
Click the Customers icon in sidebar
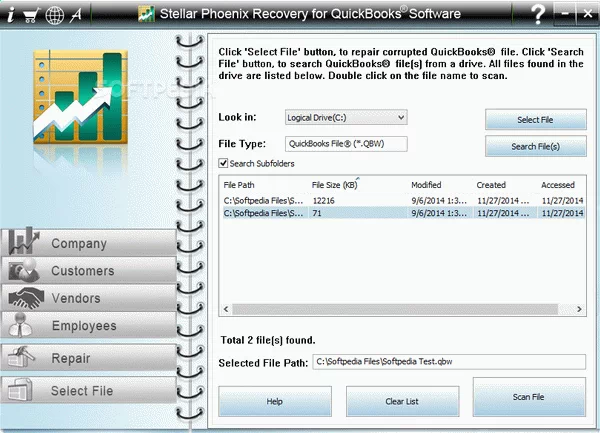pyautogui.click(x=22, y=270)
